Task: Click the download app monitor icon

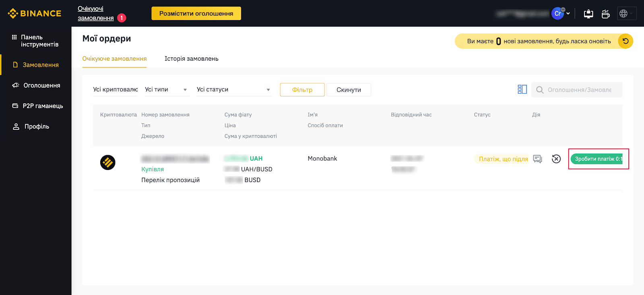Action: coord(588,14)
